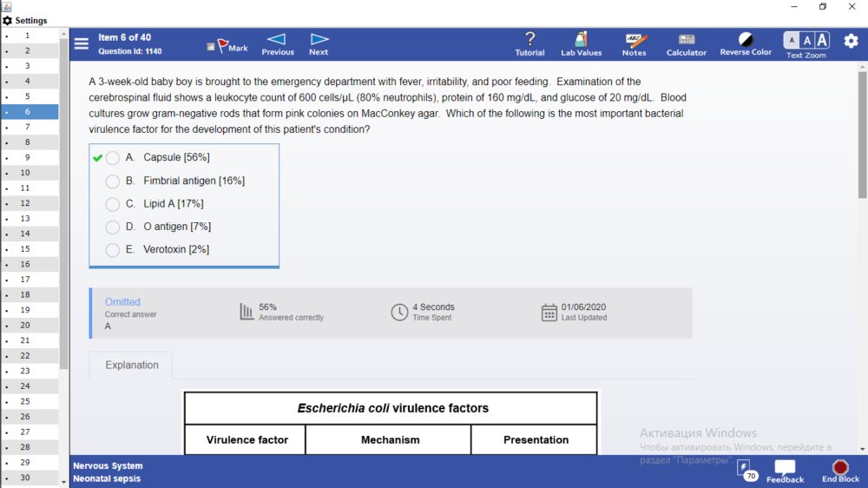Select answer E Verotoxin radio
This screenshot has width=868, height=488.
(x=112, y=250)
